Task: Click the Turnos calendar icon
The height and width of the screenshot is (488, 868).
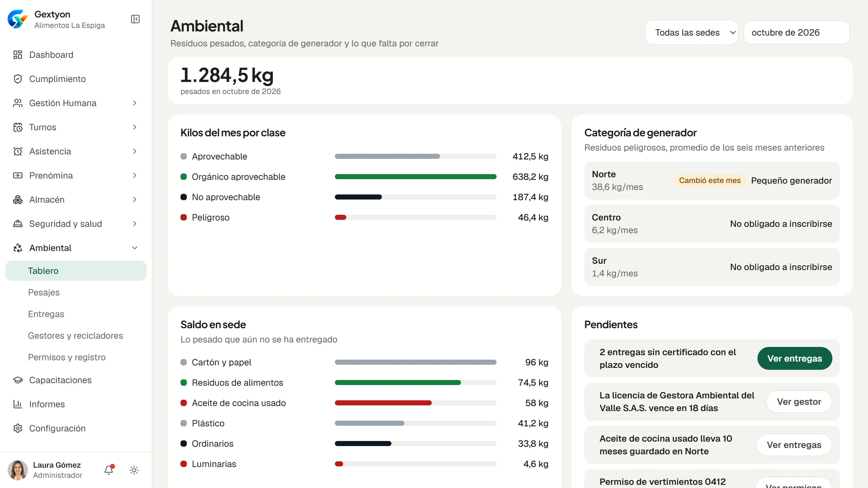Action: pyautogui.click(x=17, y=127)
